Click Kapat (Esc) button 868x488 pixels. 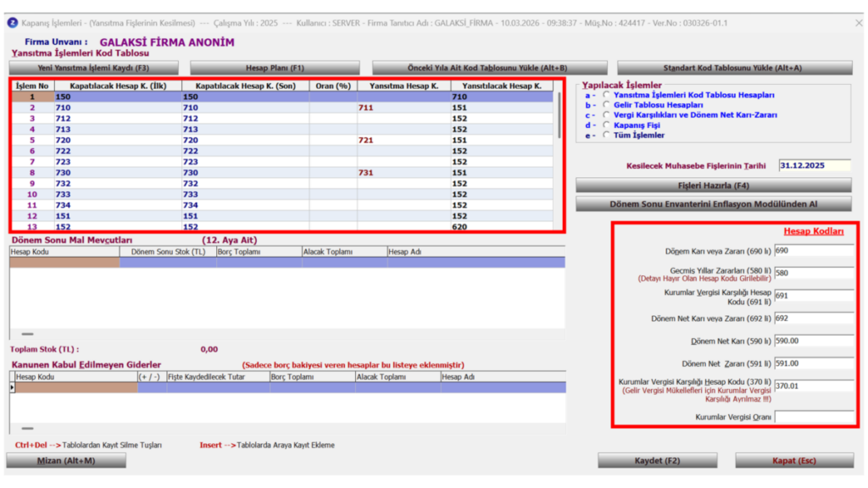[x=794, y=460]
